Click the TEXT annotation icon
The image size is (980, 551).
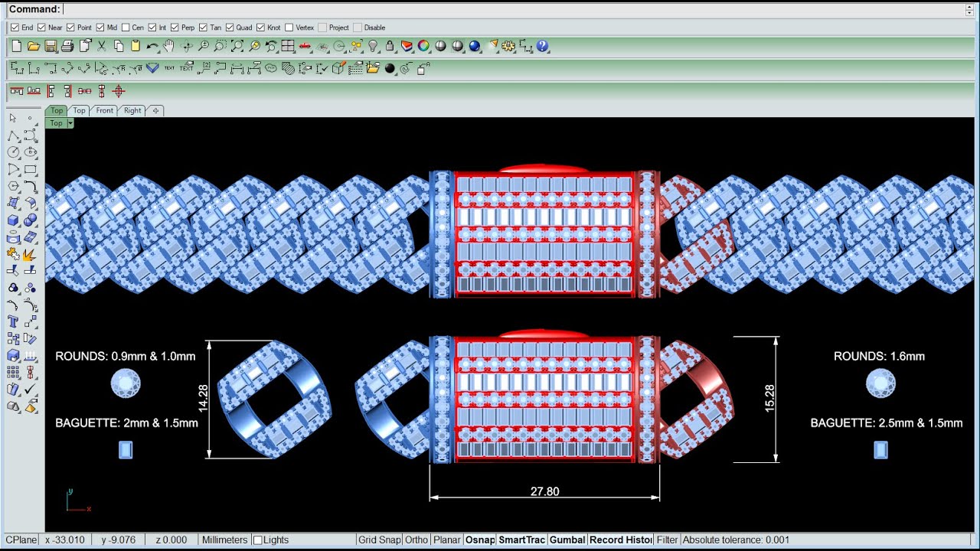pos(169,68)
